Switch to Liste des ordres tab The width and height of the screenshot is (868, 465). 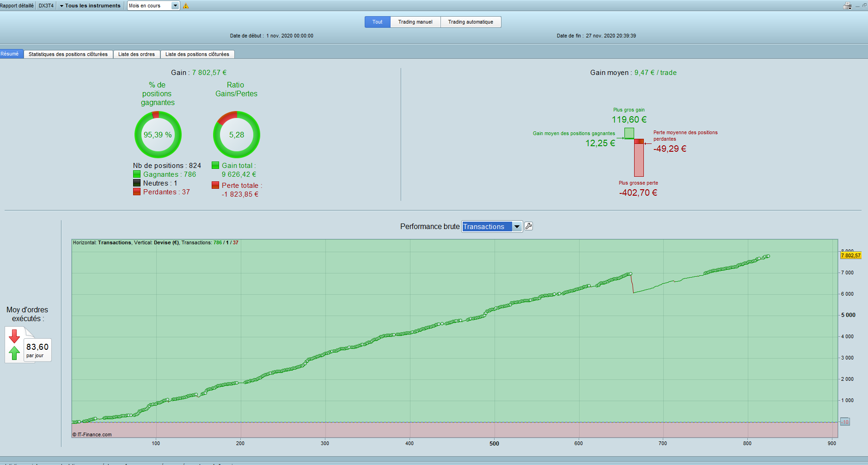click(136, 54)
